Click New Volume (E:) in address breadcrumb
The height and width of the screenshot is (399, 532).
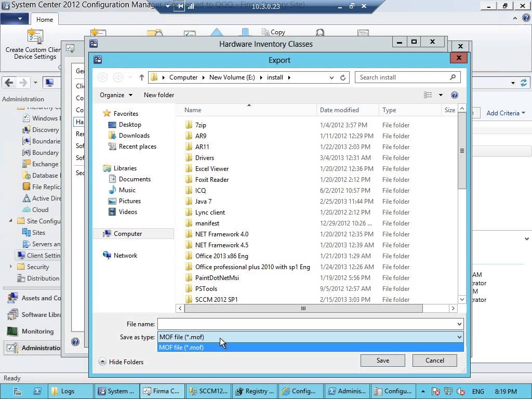(232, 77)
